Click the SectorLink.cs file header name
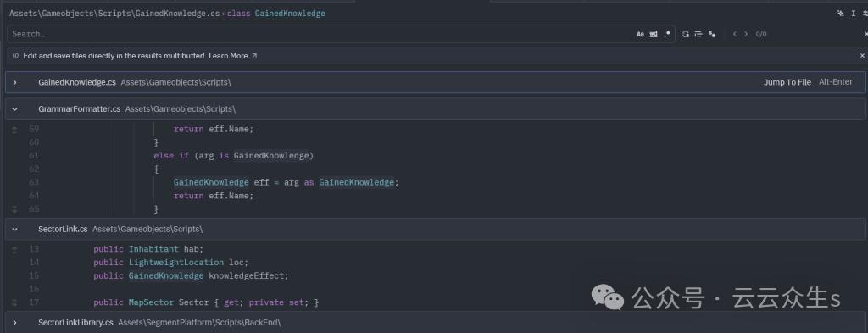The height and width of the screenshot is (333, 868). (63, 229)
